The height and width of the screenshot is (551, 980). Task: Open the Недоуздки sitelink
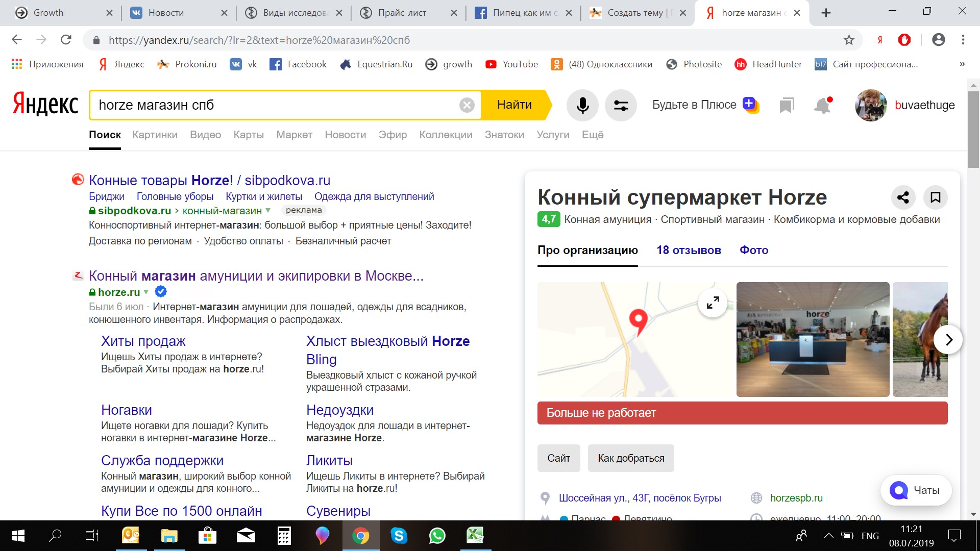tap(340, 410)
